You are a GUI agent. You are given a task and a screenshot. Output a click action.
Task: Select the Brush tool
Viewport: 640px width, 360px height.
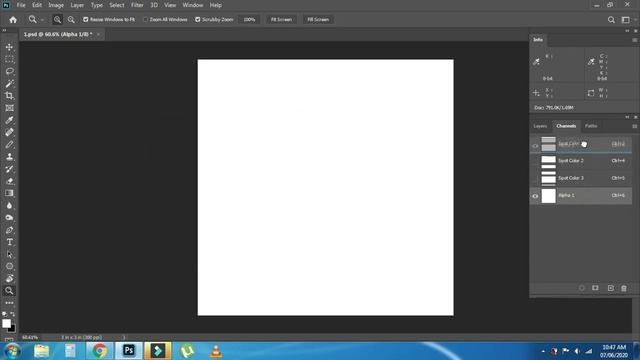(9, 144)
